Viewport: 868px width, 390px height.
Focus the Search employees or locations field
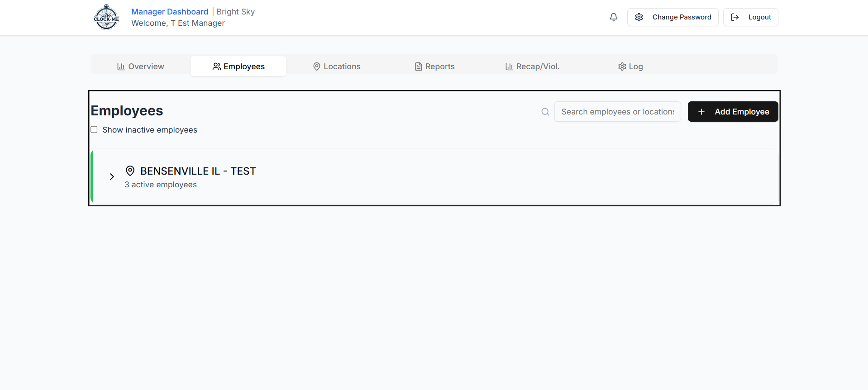(618, 112)
